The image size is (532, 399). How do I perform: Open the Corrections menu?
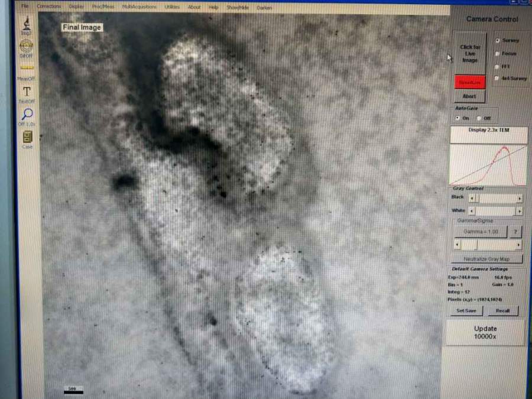click(x=49, y=6)
